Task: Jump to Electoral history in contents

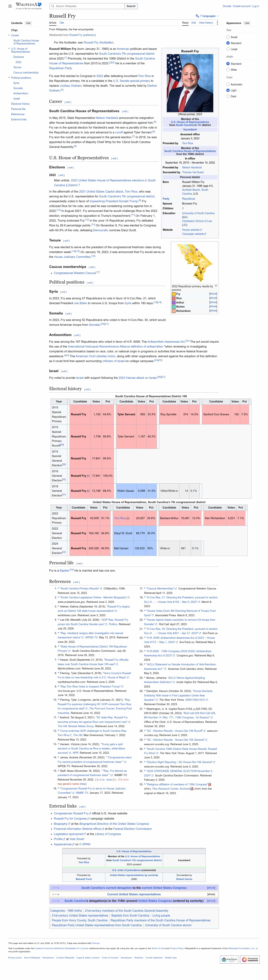Action: (20, 104)
